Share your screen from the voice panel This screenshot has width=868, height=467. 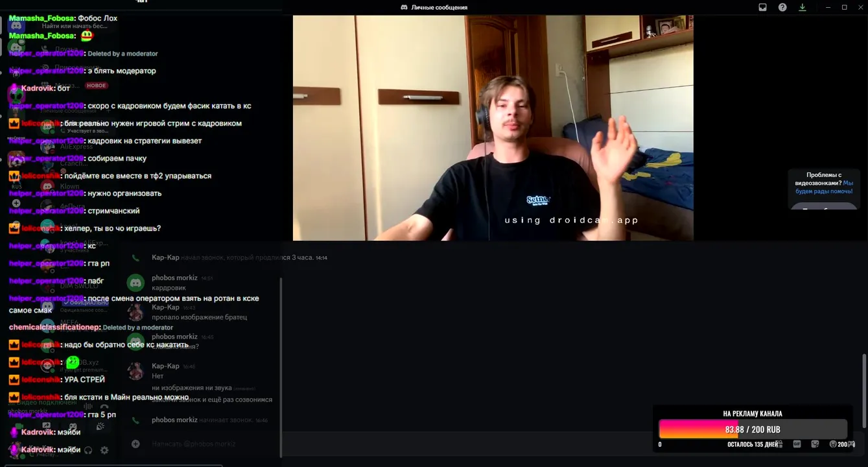[46, 427]
